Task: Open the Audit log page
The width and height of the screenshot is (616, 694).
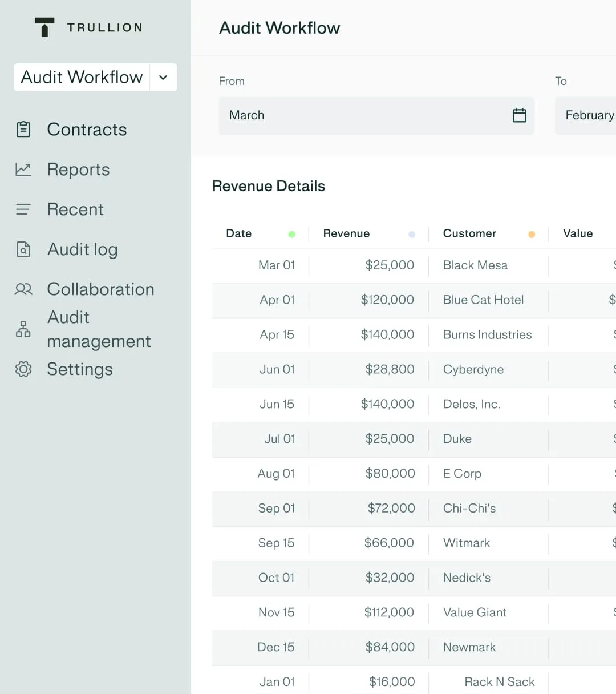Action: (83, 249)
